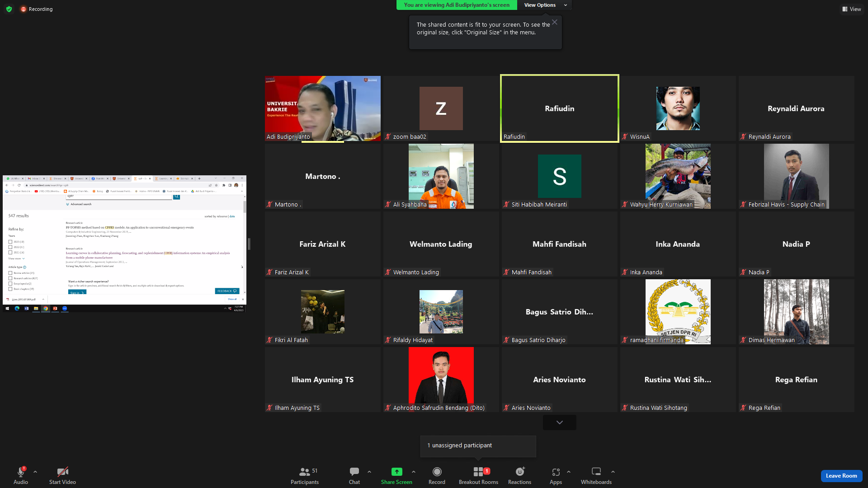Check the Review articles filter checkbox
Image resolution: width=868 pixels, height=488 pixels.
point(10,273)
